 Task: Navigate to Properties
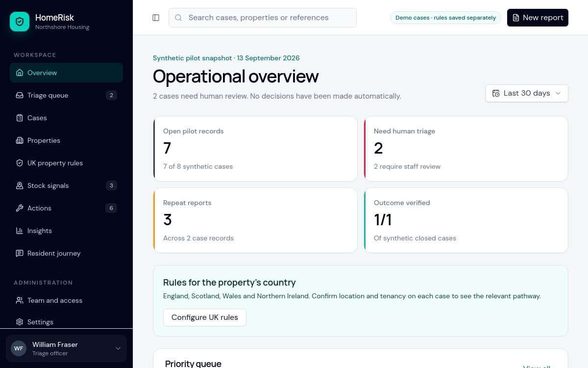[x=66, y=140]
